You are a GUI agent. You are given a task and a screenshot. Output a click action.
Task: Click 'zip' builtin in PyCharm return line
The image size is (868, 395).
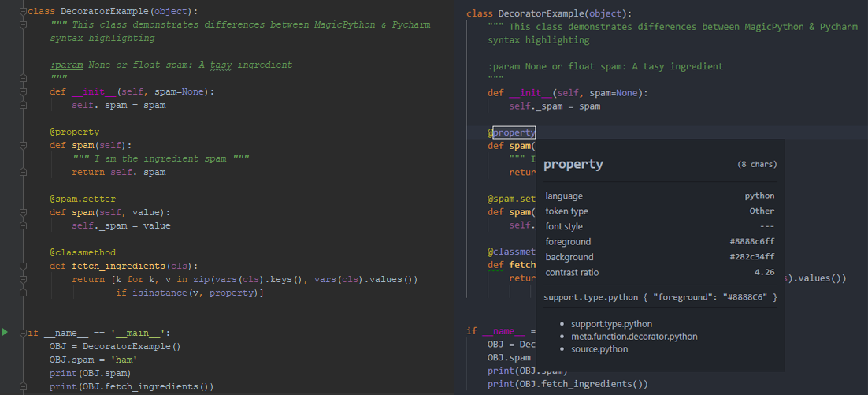pos(202,279)
